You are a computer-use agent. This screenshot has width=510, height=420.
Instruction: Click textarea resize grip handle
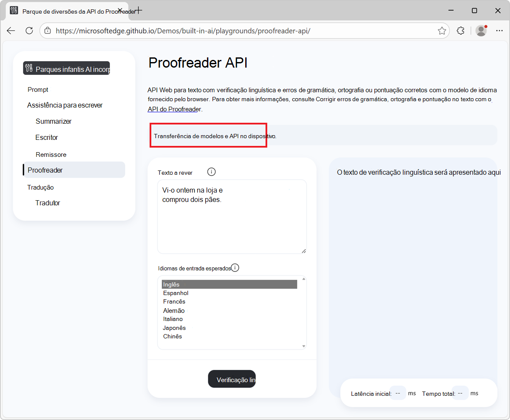pos(303,251)
